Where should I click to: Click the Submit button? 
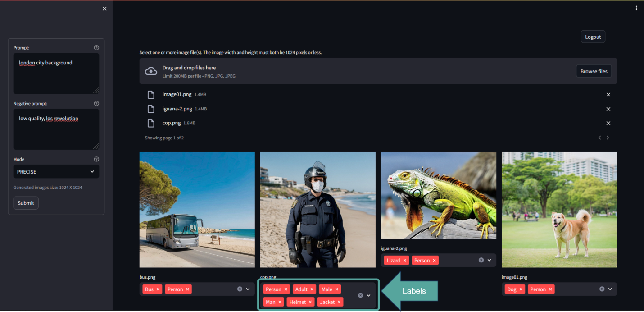tap(26, 203)
